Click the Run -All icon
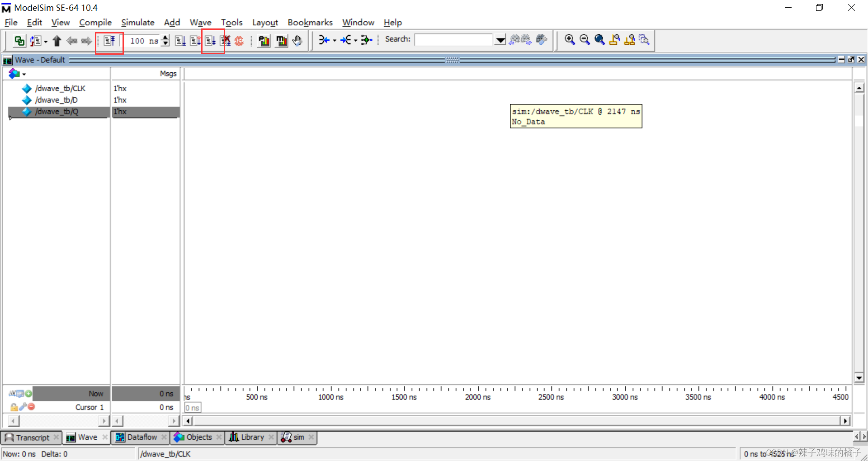The width and height of the screenshot is (868, 461). click(x=210, y=41)
